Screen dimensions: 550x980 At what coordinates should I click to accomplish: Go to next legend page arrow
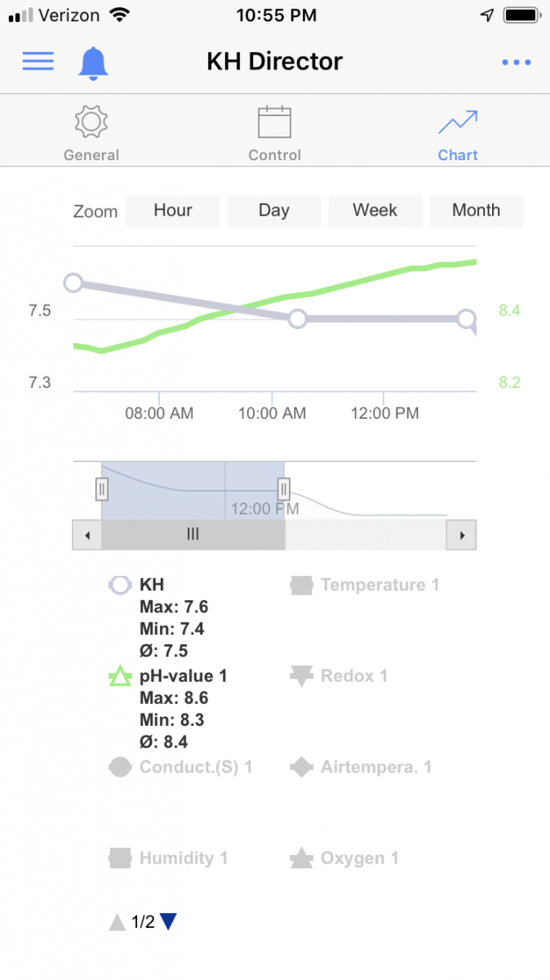pos(168,922)
